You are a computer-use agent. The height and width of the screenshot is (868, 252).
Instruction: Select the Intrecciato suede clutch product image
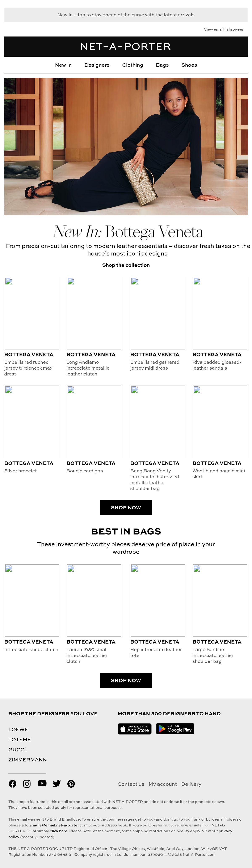(32, 601)
